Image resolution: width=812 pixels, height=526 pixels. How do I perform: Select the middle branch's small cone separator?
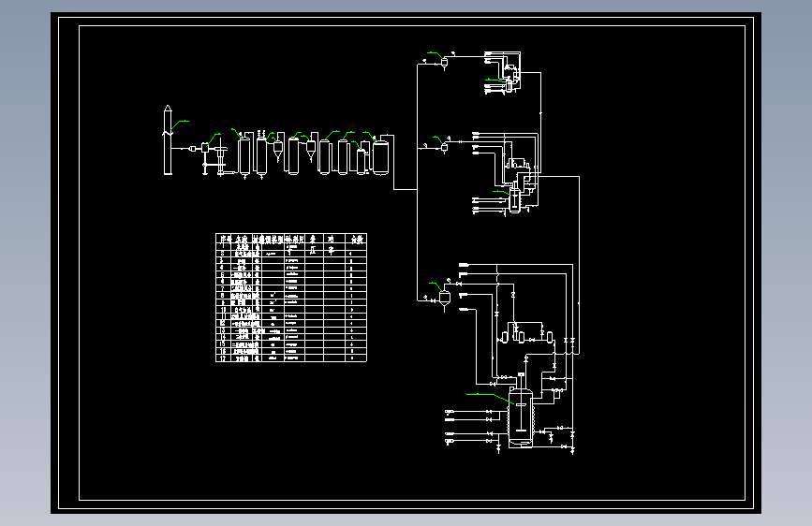tap(444, 149)
